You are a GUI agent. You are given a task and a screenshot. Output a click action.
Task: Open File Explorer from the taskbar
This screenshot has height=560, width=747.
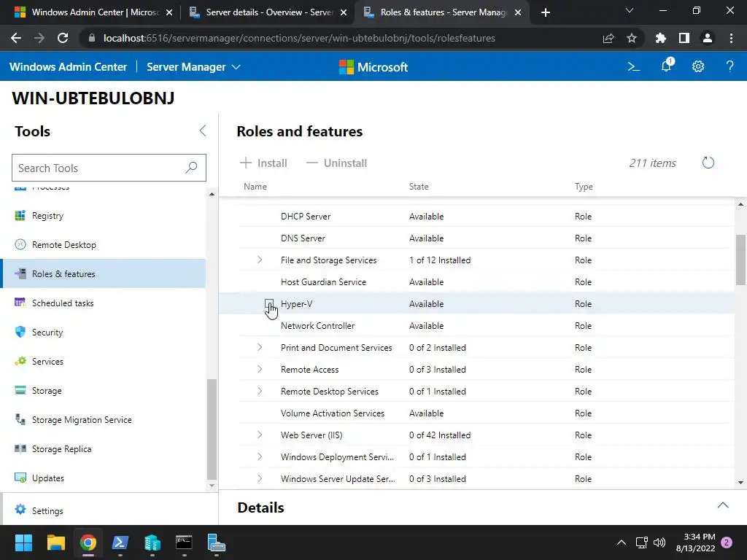[55, 542]
